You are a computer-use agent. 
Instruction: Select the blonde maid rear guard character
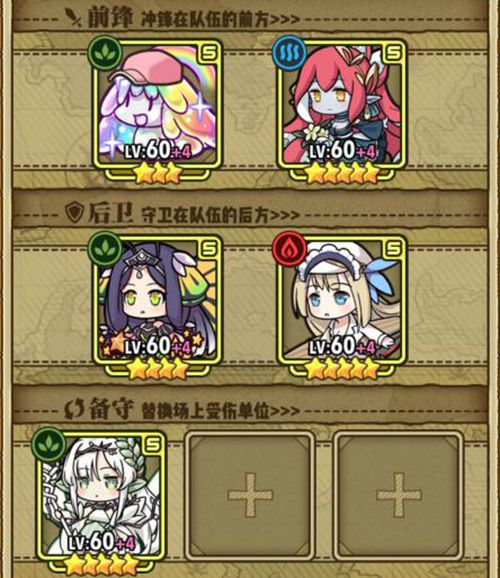pyautogui.click(x=342, y=300)
